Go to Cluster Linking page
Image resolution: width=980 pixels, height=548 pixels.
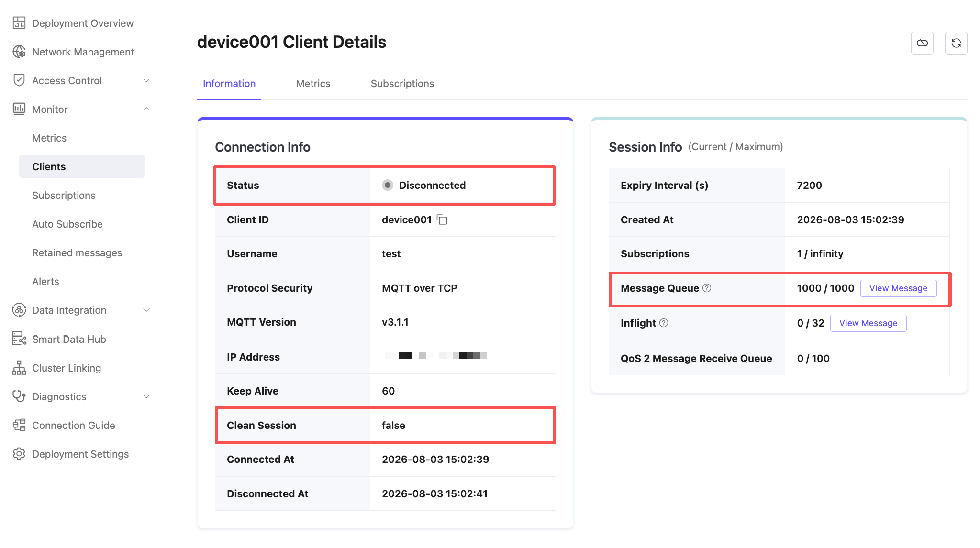67,368
